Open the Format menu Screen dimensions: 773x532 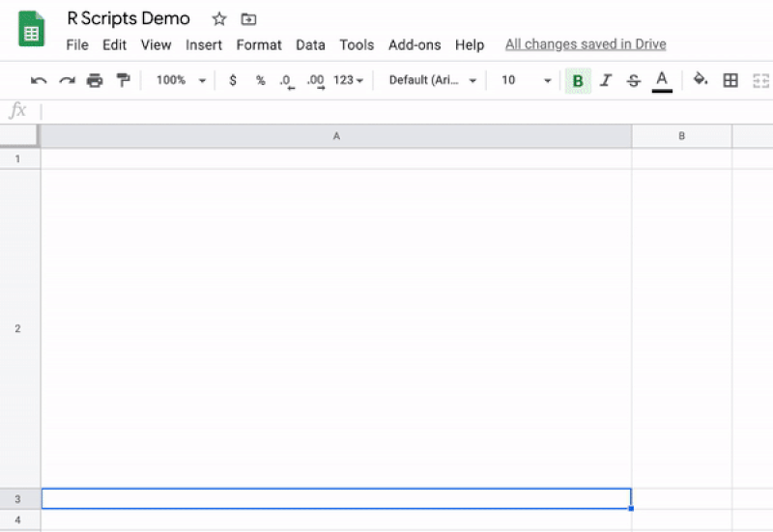[x=259, y=44]
